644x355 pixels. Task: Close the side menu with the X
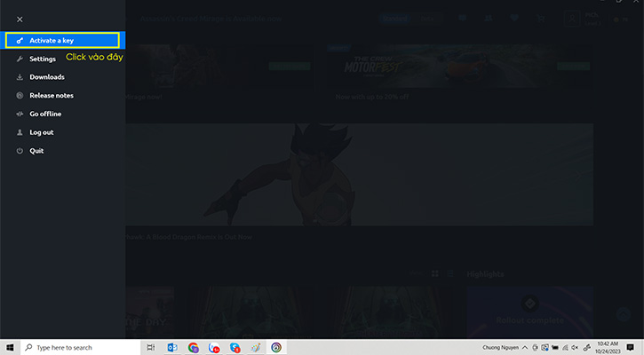[20, 20]
